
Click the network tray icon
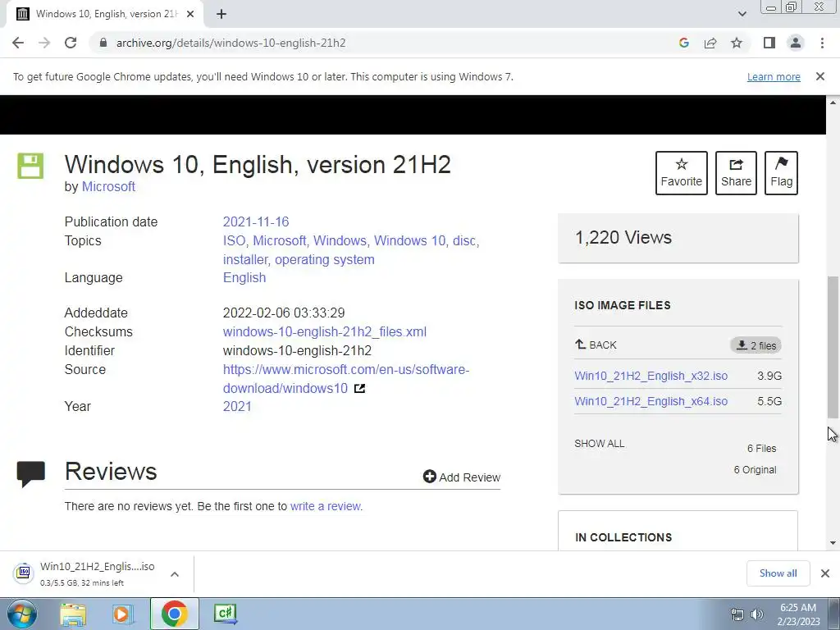pyautogui.click(x=737, y=614)
